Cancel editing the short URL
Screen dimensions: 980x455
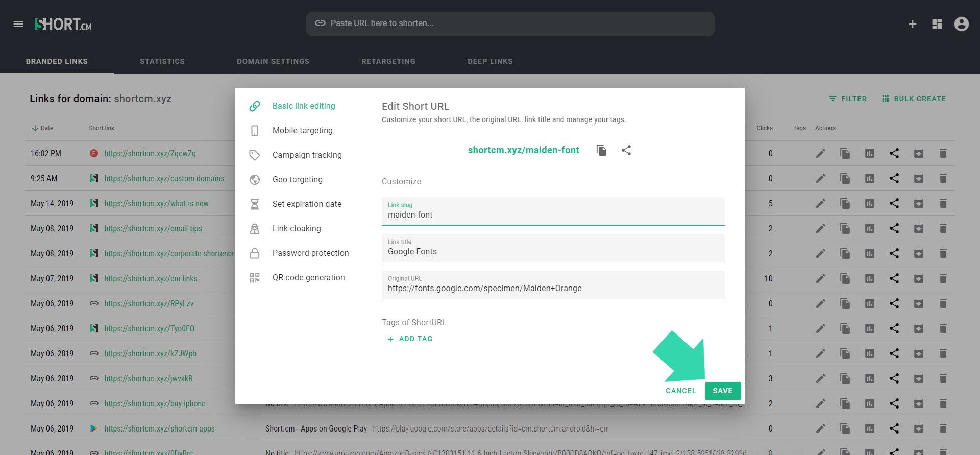pos(681,391)
